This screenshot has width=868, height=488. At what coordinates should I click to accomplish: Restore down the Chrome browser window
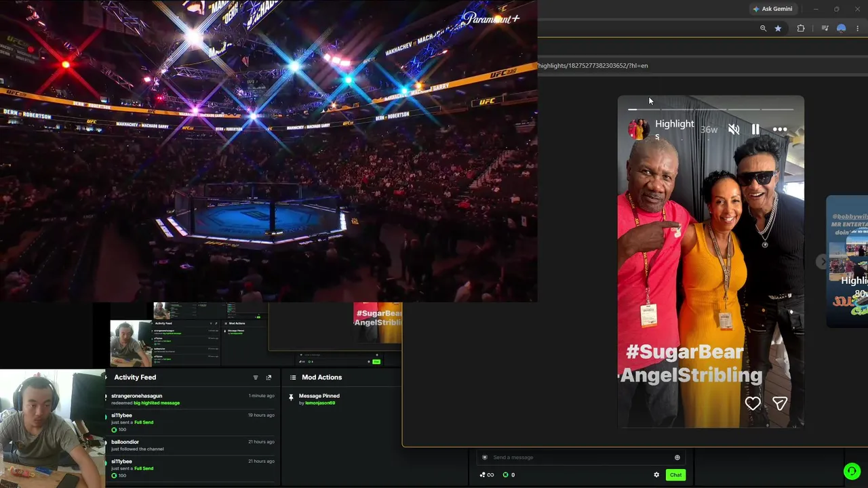point(836,9)
